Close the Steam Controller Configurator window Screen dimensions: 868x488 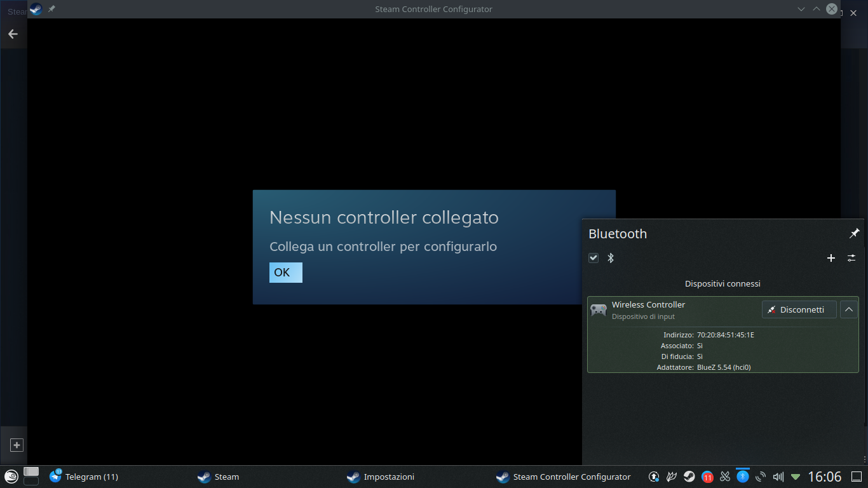[x=832, y=9]
